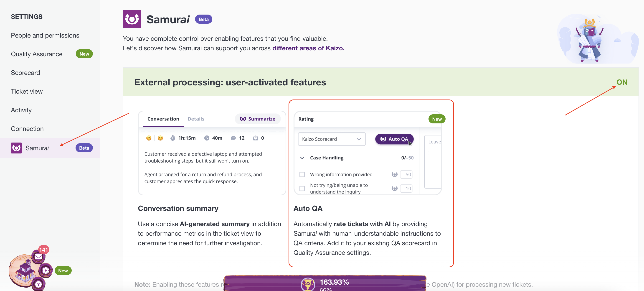Click the Samurai icon beside Wrong information provided
The width and height of the screenshot is (644, 291).
pos(394,174)
